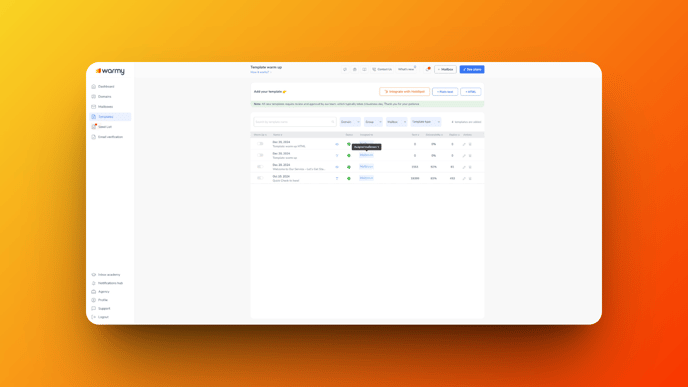Click the Integrate with HubSpot button

(x=405, y=92)
